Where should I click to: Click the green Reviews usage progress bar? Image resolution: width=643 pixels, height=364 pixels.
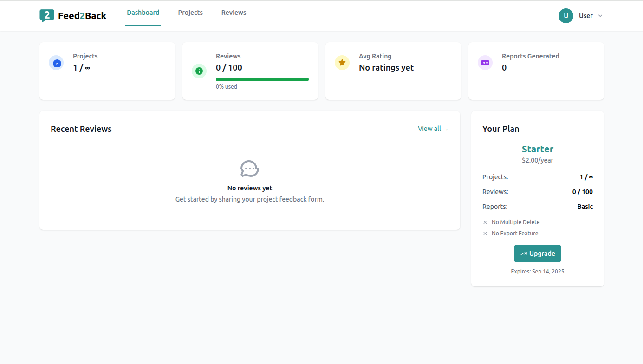[262, 79]
